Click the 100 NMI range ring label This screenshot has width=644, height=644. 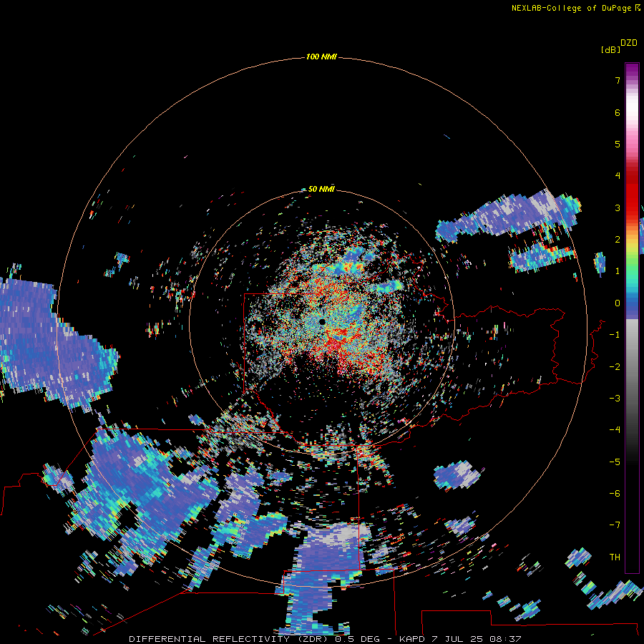point(321,57)
